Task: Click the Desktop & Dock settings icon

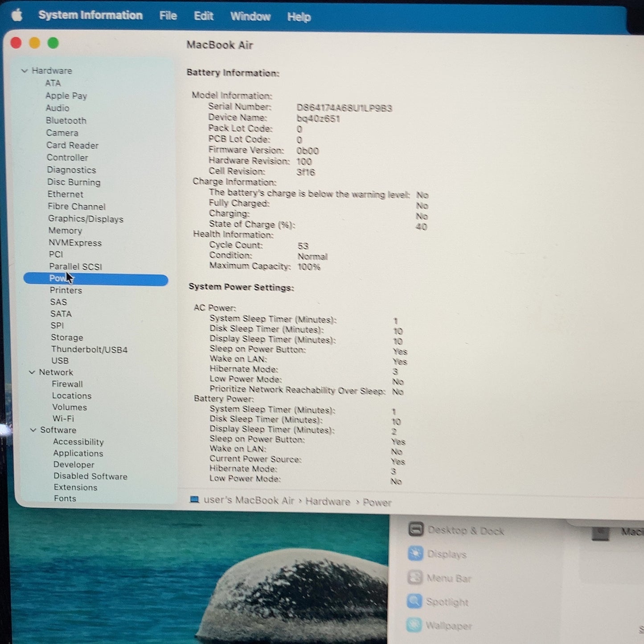Action: pyautogui.click(x=416, y=529)
